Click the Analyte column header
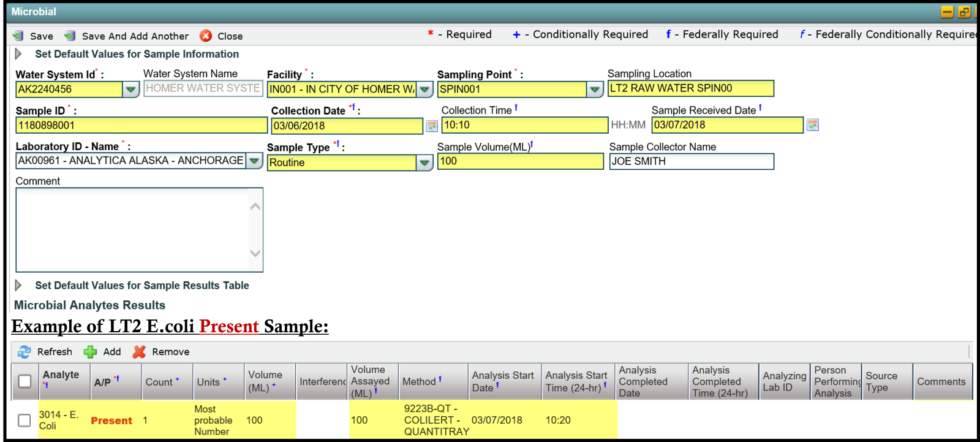The width and height of the screenshot is (980, 442). point(61,375)
